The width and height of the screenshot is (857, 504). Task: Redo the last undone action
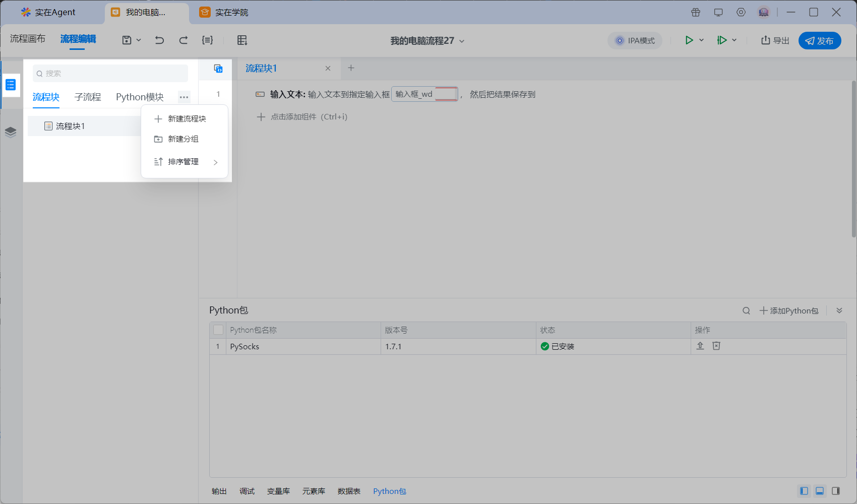click(x=183, y=40)
